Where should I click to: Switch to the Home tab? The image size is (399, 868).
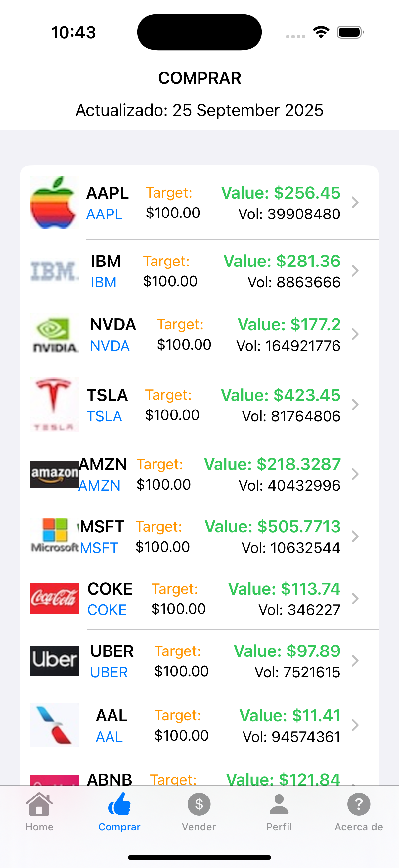tap(39, 811)
